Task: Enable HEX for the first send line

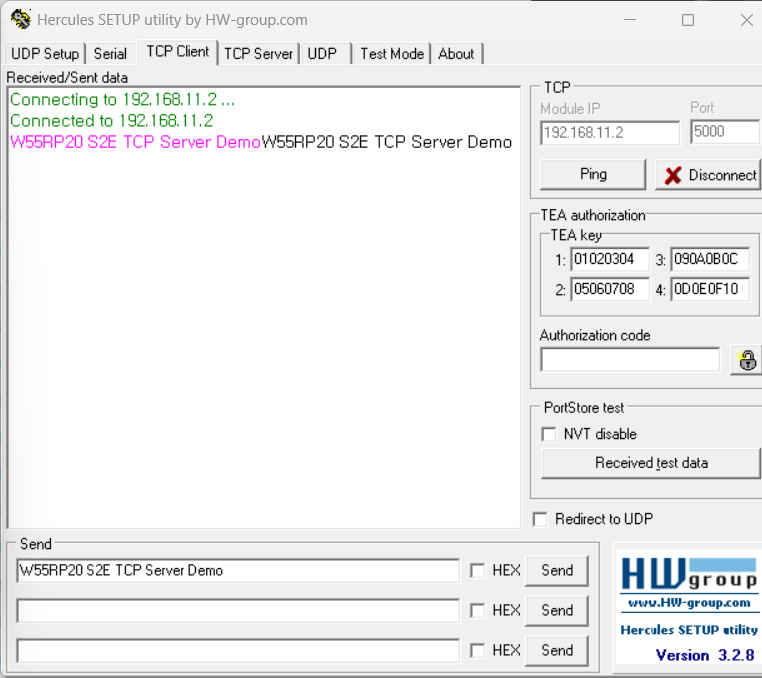Action: [x=478, y=571]
